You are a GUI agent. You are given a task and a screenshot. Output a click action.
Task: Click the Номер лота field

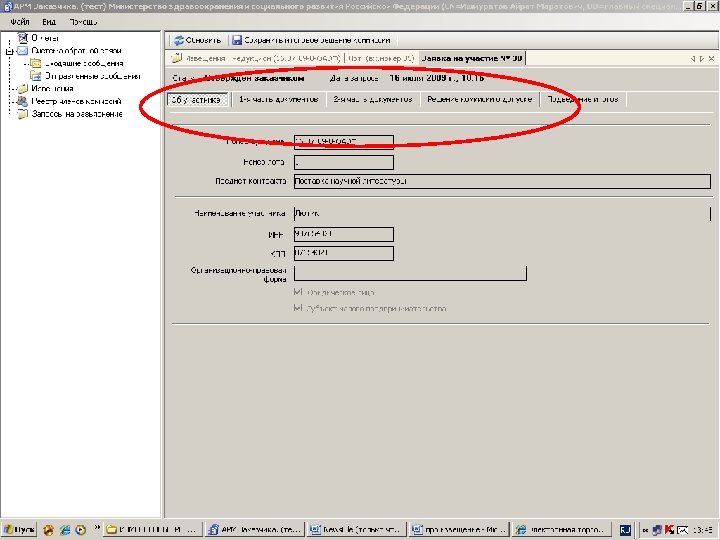[x=343, y=162]
